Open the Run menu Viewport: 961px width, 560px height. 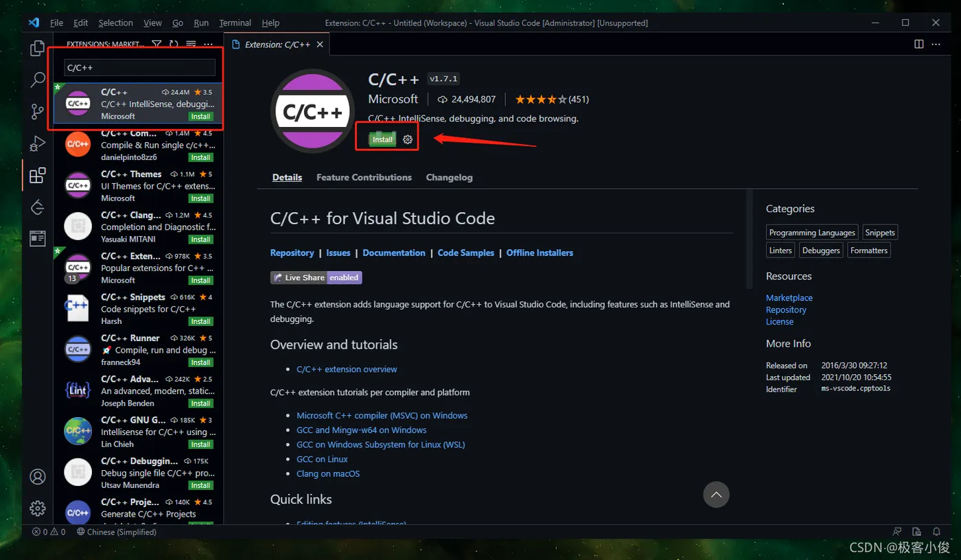pyautogui.click(x=201, y=23)
